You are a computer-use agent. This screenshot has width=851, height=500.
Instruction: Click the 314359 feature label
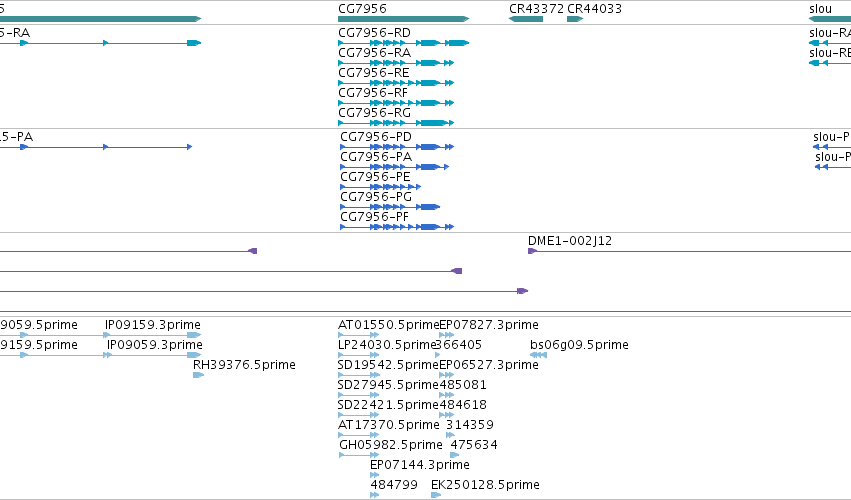(x=470, y=425)
